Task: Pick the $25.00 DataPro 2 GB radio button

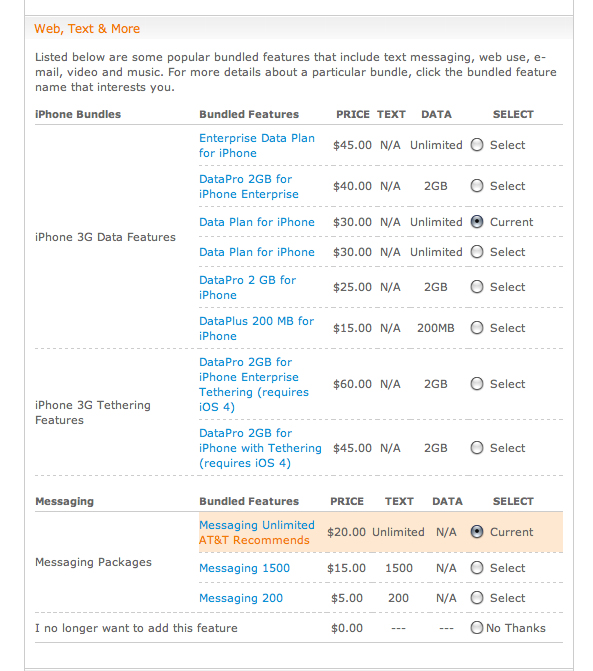Action: pyautogui.click(x=477, y=287)
